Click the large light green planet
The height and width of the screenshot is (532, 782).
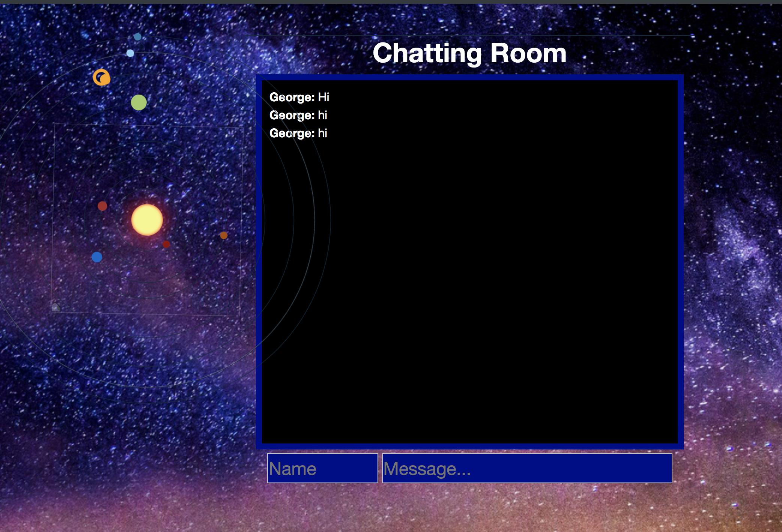138,102
